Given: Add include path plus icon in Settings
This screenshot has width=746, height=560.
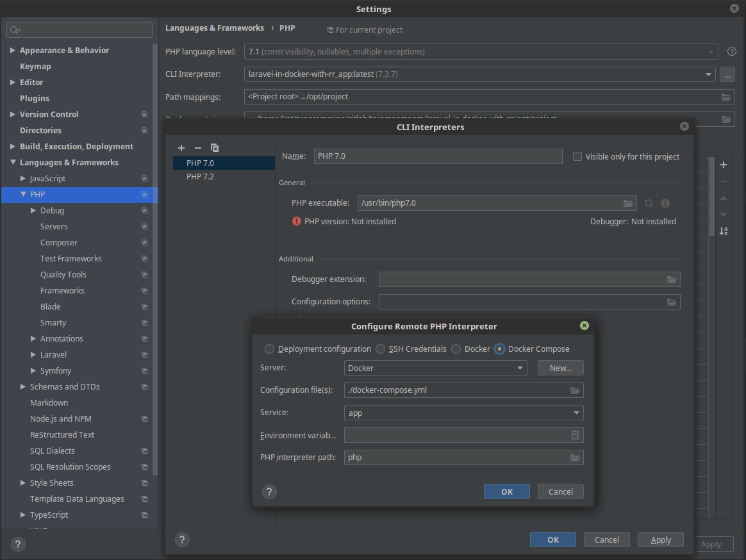Looking at the screenshot, I should [x=723, y=165].
